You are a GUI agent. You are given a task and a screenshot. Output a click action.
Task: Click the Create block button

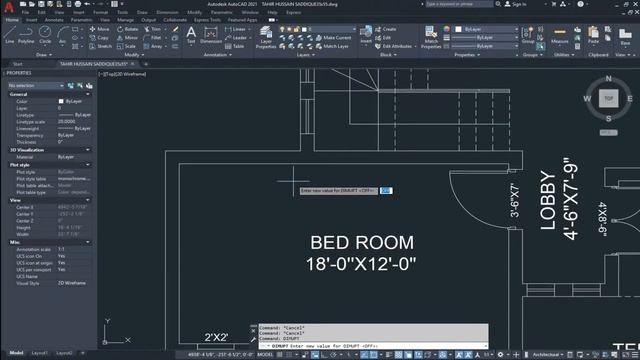point(386,29)
